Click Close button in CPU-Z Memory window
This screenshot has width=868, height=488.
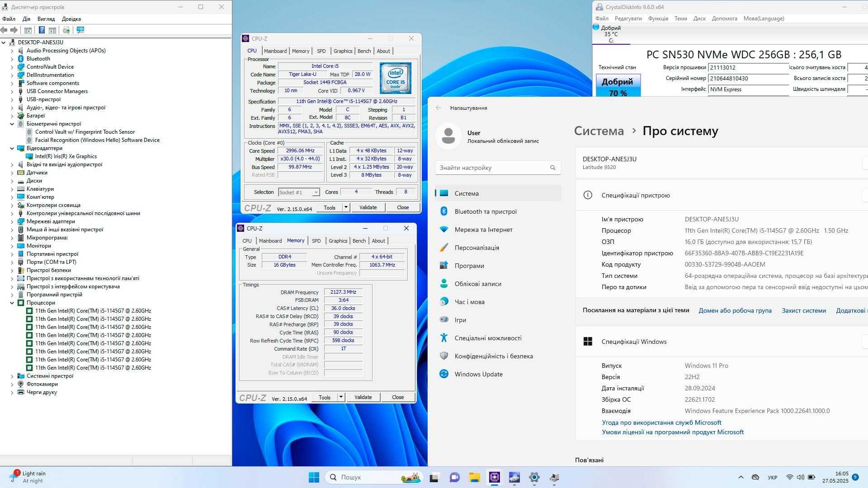pos(398,397)
